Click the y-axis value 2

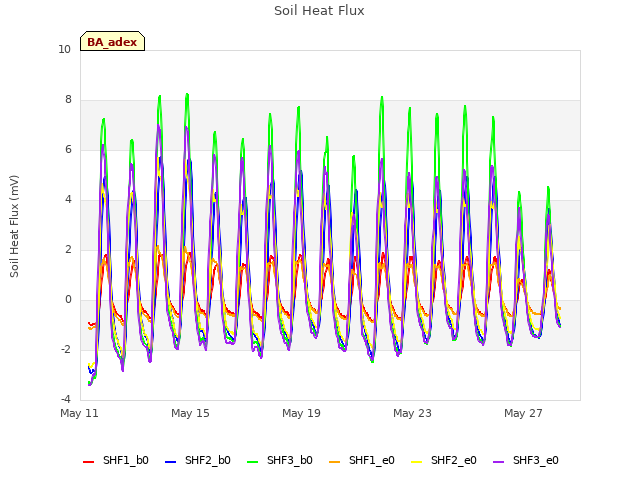tap(68, 250)
